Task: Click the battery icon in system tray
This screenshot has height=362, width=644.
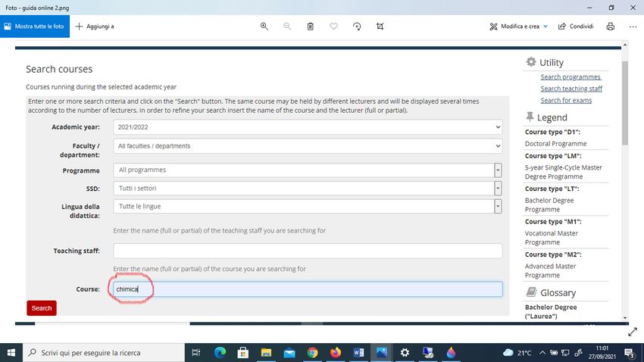Action: 554,353
